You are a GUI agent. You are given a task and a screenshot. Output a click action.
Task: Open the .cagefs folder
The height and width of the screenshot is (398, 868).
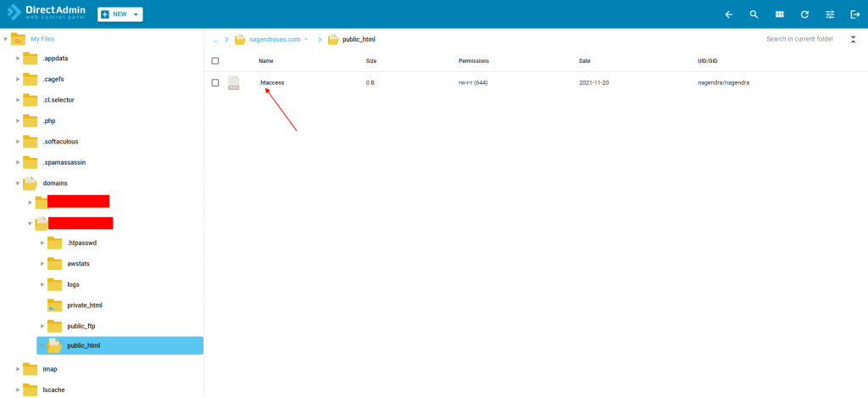(53, 79)
